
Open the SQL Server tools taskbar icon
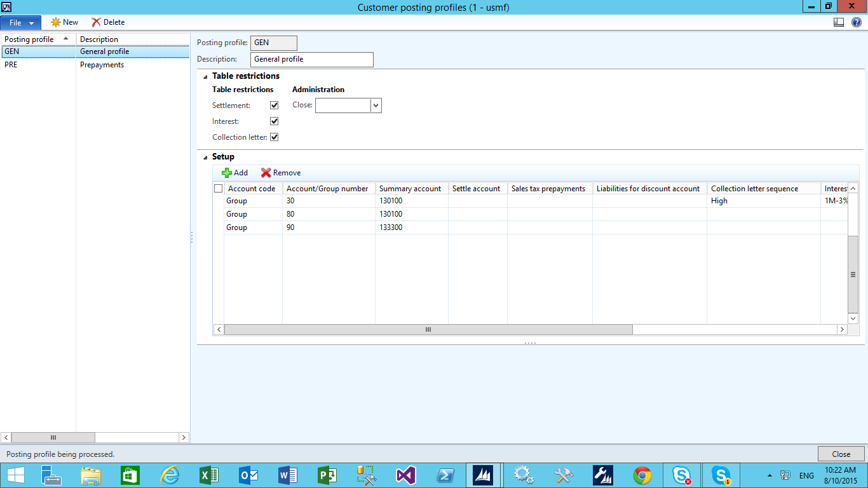pos(367,475)
